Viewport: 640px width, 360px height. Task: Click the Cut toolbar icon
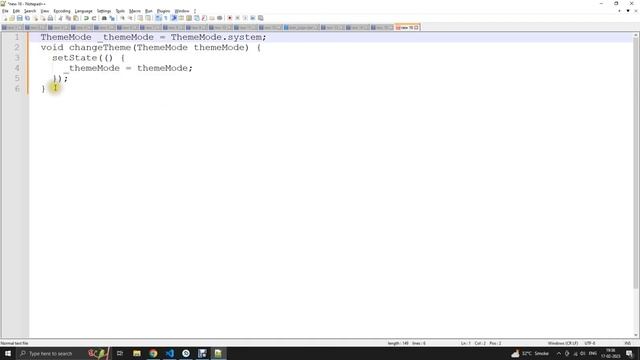click(60, 18)
